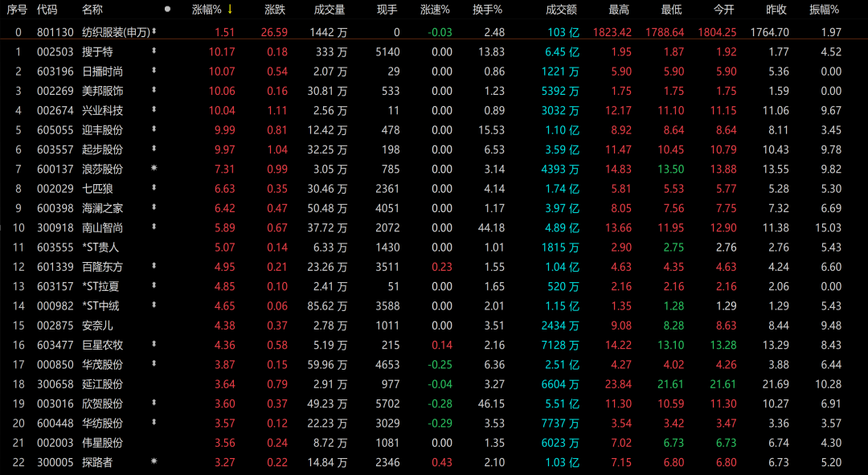This screenshot has height=475, width=868.
Task: Click stock code 300005
Action: pyautogui.click(x=55, y=462)
